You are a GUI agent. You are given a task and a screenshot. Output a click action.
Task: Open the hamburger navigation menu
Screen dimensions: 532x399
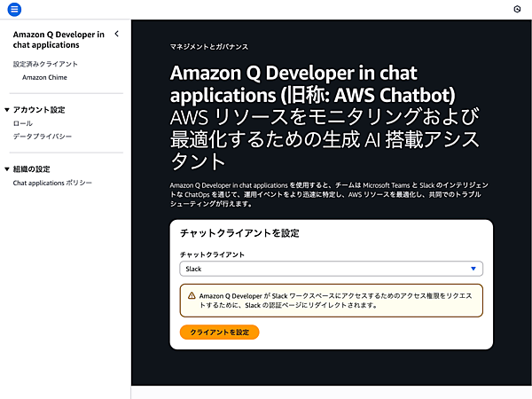pyautogui.click(x=14, y=9)
